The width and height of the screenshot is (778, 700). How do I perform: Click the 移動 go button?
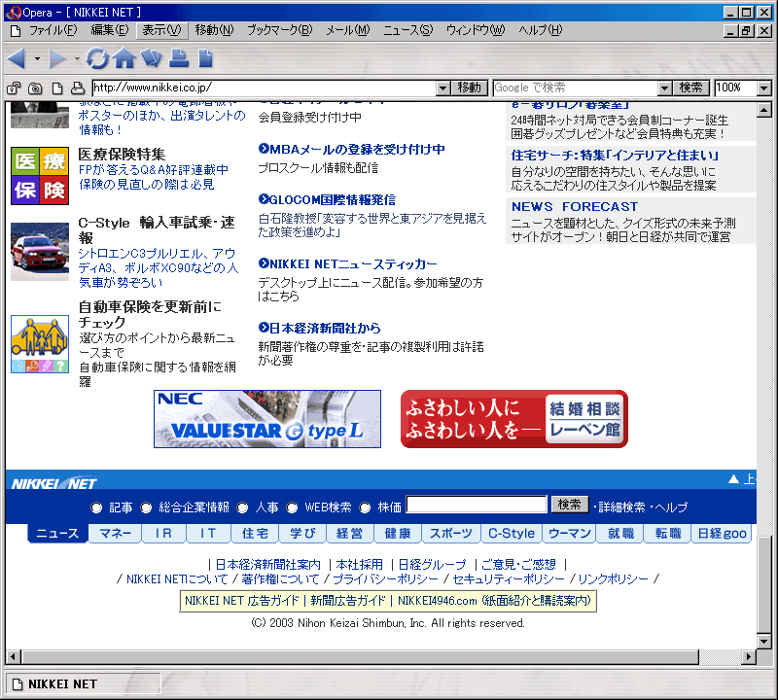470,87
